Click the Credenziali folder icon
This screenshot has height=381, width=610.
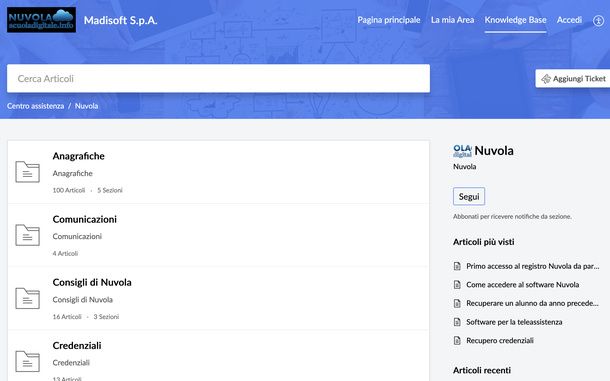(27, 361)
